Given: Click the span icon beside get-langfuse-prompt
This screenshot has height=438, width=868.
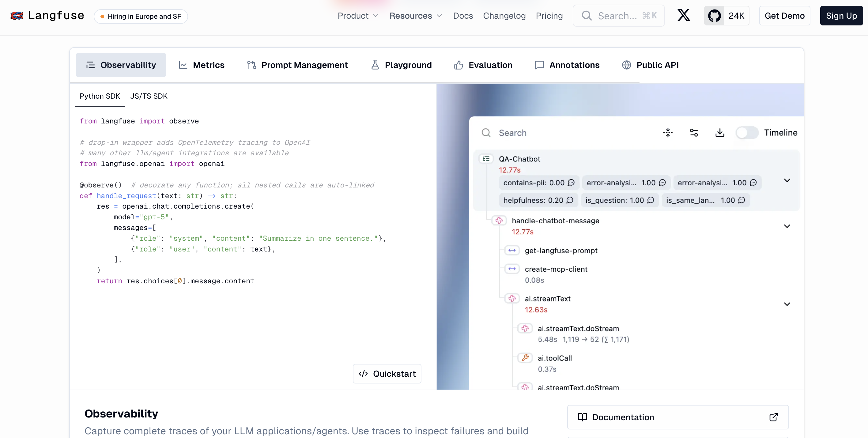Looking at the screenshot, I should [512, 250].
